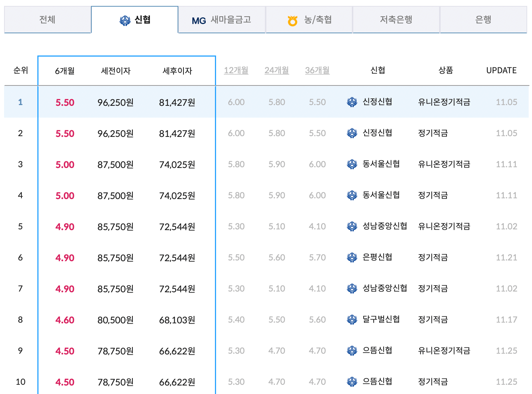Click the 11.17 update date
This screenshot has width=532, height=394.
pyautogui.click(x=506, y=320)
